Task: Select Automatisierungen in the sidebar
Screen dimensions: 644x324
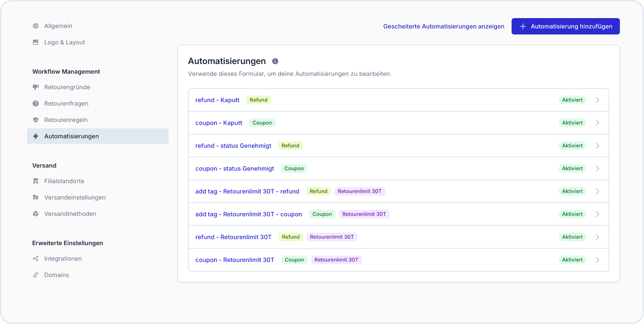Action: tap(72, 136)
